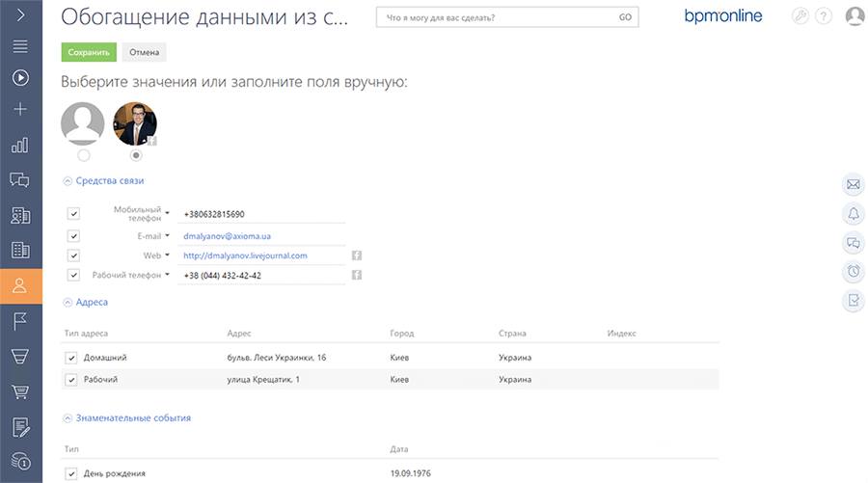Open the highlighted contacts person section
Viewport: 868px width, 483px height.
coord(20,286)
